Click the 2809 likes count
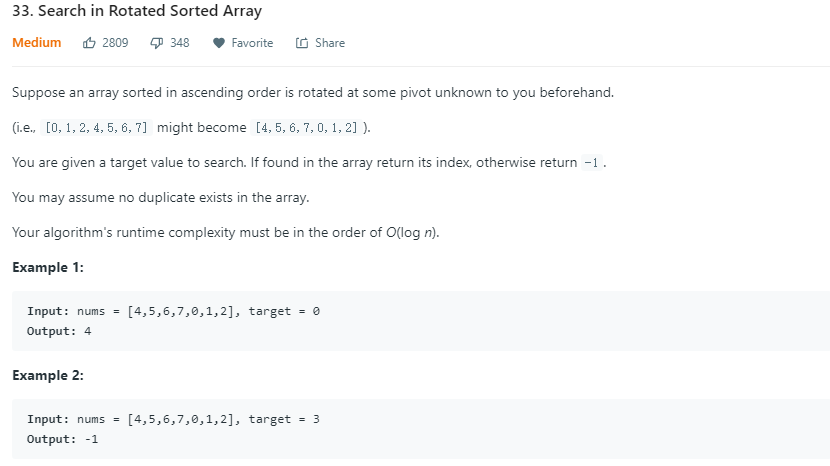Screen dimensions: 830x466 pos(115,43)
